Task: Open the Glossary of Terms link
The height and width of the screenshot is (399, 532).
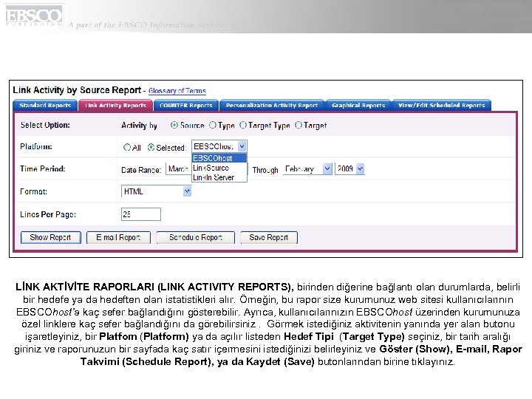Action: [177, 91]
